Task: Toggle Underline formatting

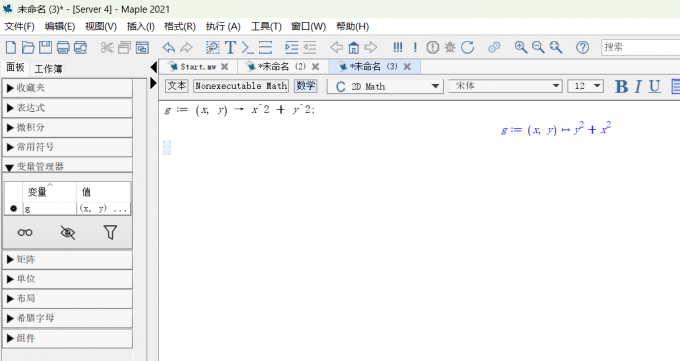Action: 655,86
